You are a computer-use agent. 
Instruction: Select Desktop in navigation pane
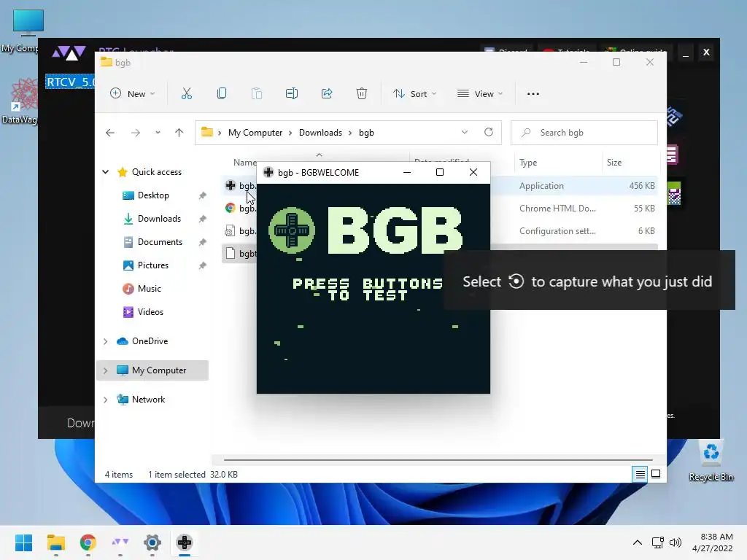(153, 195)
